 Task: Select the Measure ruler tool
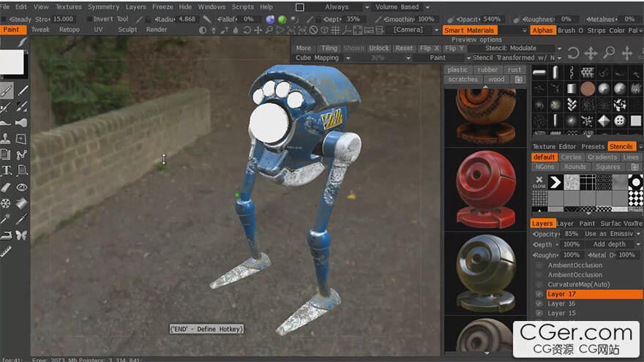tap(6, 251)
